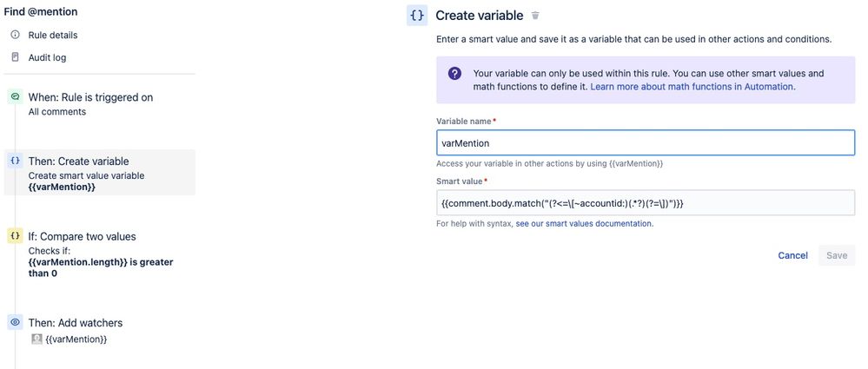This screenshot has width=868, height=369.
Task: Click the user avatar next to {{varMention}}
Action: (37, 339)
